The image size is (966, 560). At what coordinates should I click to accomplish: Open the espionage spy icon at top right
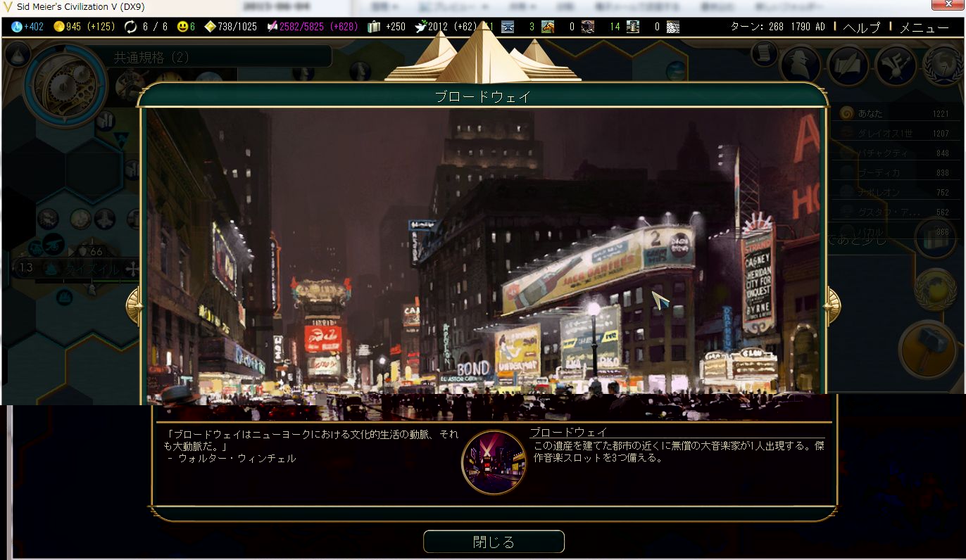pos(800,65)
